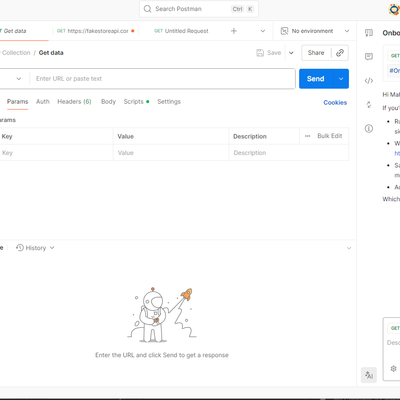Click the Save button label
Viewport: 400px width, 400px height.
pos(274,53)
